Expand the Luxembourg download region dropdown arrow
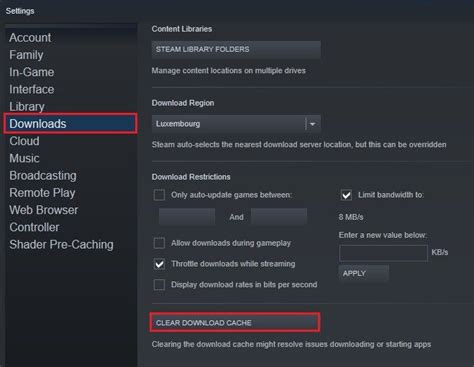Viewport: 474px width, 367px height. pyautogui.click(x=313, y=124)
